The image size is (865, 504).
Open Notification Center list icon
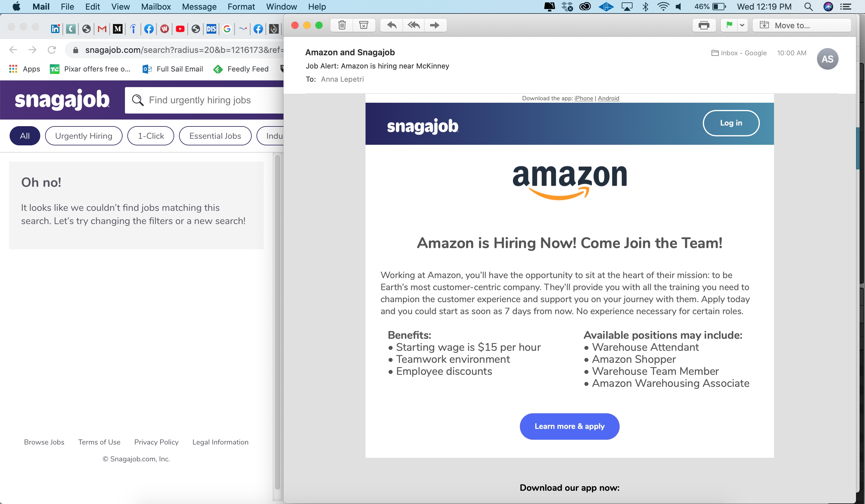845,7
